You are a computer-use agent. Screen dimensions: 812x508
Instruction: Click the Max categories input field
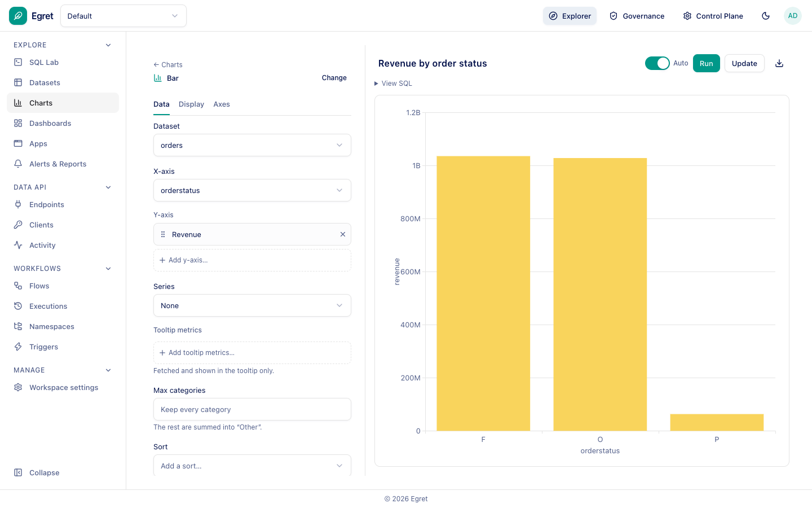(x=252, y=409)
